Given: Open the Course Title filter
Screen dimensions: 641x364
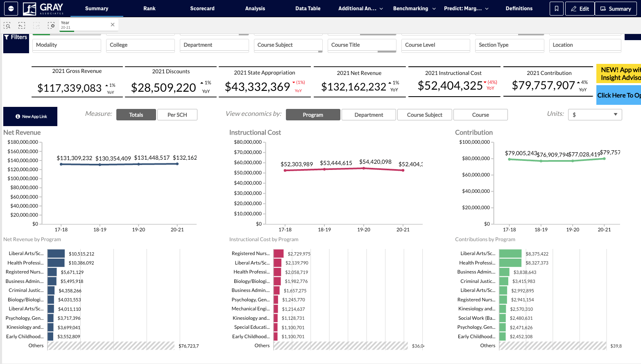Looking at the screenshot, I should [362, 45].
